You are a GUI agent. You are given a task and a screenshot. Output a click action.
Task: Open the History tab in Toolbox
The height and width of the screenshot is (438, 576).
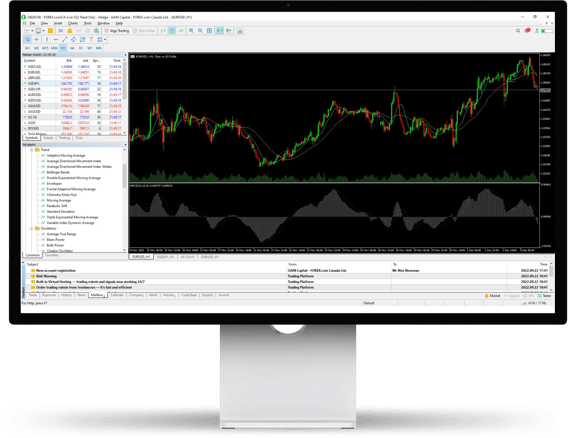[66, 295]
